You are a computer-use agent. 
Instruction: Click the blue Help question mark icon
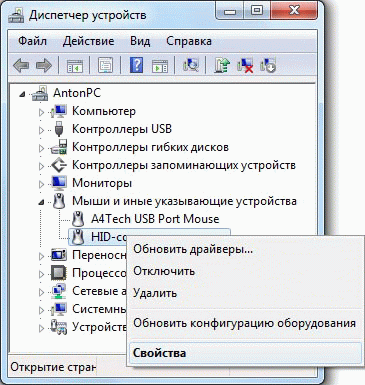pos(136,65)
